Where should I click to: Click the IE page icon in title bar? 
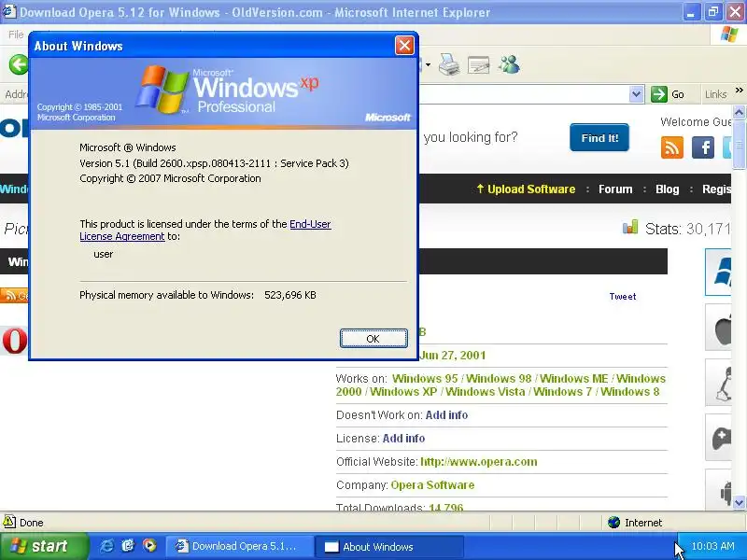(x=9, y=11)
